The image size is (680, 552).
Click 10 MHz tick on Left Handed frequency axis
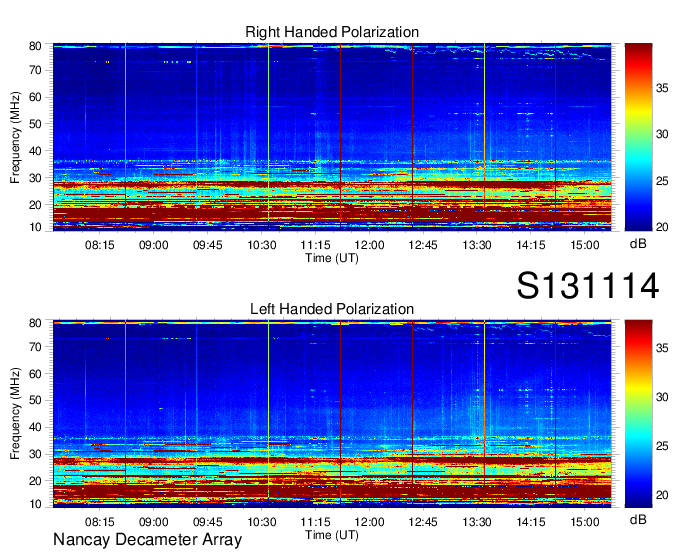coord(35,504)
